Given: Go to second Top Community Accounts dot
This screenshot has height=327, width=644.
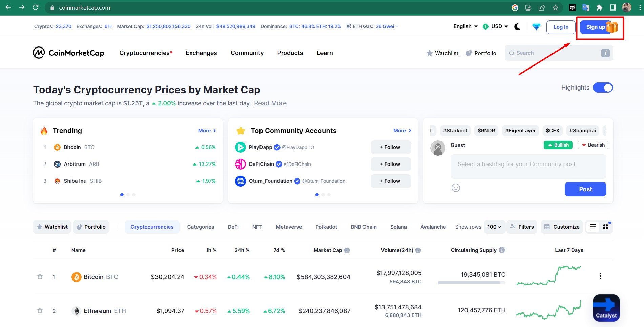Looking at the screenshot, I should pyautogui.click(x=323, y=195).
